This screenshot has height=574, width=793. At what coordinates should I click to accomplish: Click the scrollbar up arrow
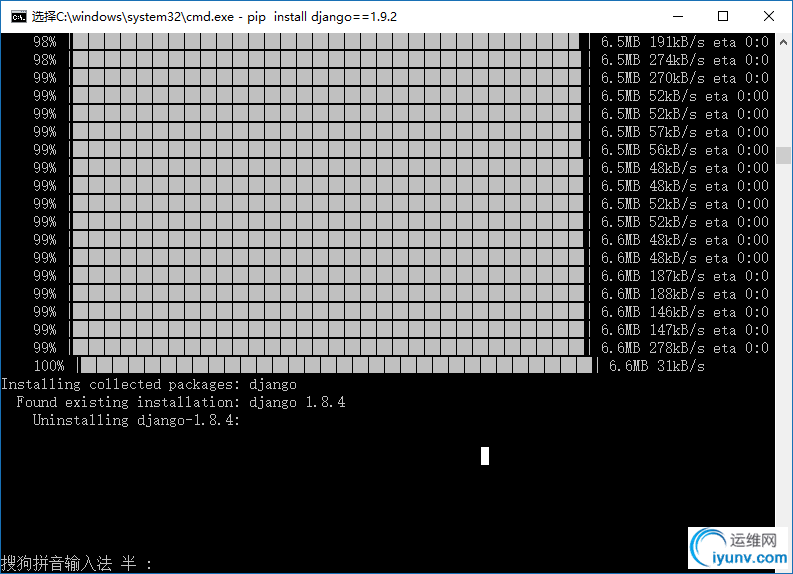pyautogui.click(x=783, y=42)
